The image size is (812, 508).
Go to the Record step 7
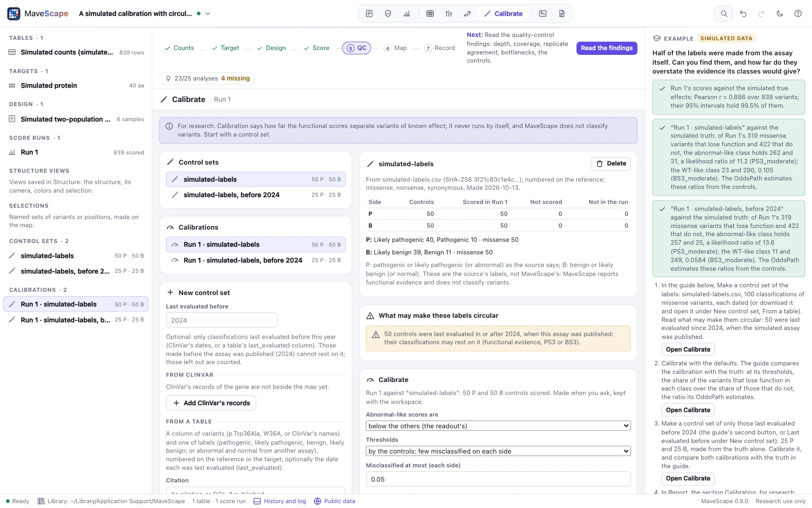point(440,48)
